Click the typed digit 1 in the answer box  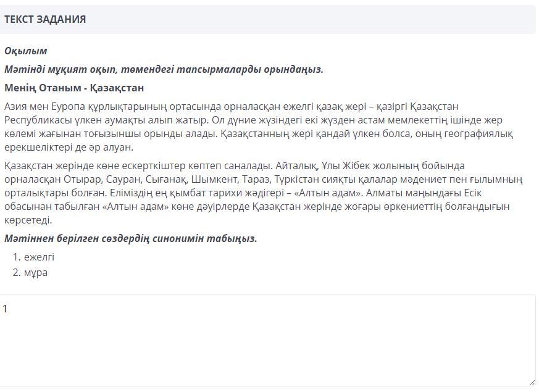coord(5,309)
